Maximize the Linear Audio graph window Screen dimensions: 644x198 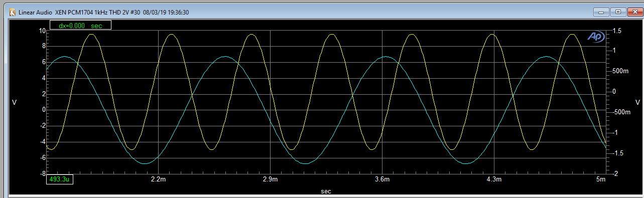click(617, 12)
